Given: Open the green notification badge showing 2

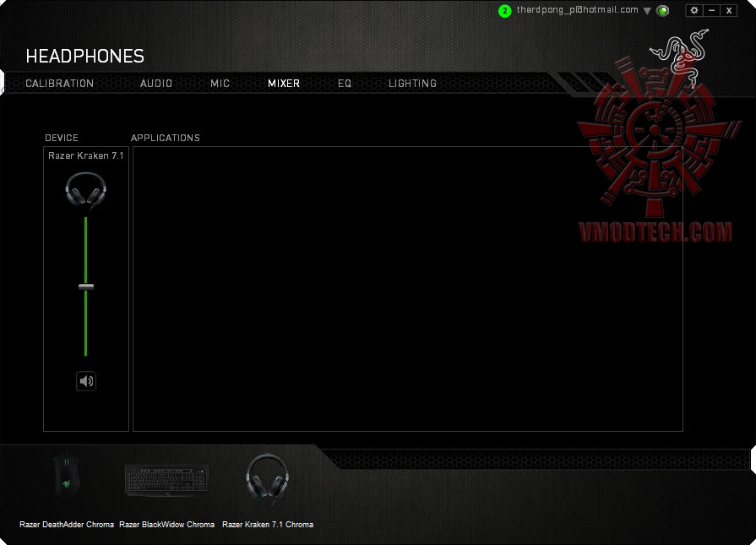Looking at the screenshot, I should click(x=505, y=11).
